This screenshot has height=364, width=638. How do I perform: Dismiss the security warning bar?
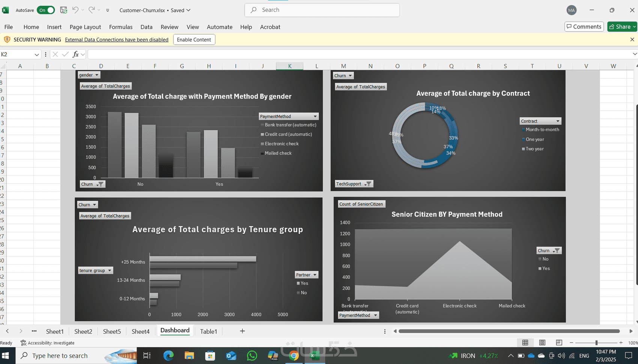click(x=632, y=39)
